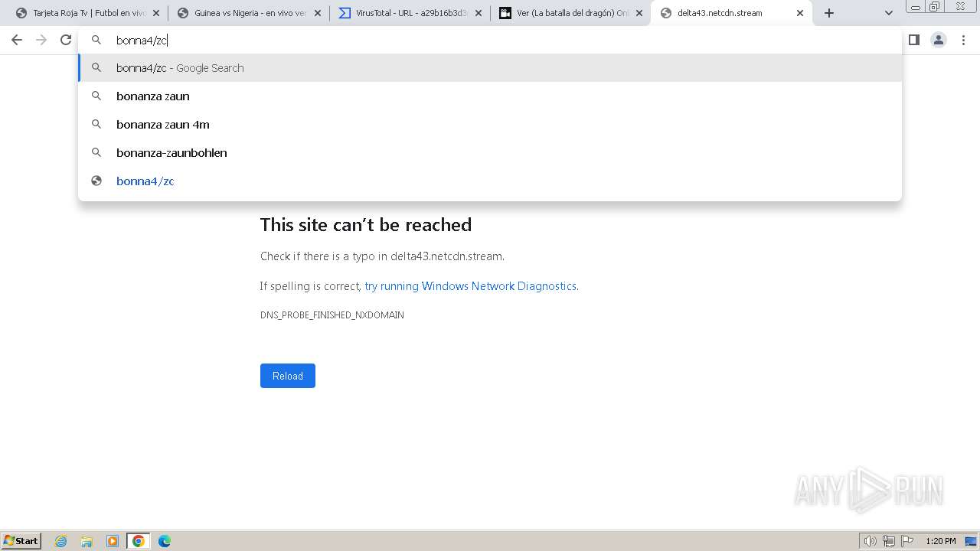Click the 'This site can't be reached' heading
Screen dimensions: 980x551
pos(366,225)
